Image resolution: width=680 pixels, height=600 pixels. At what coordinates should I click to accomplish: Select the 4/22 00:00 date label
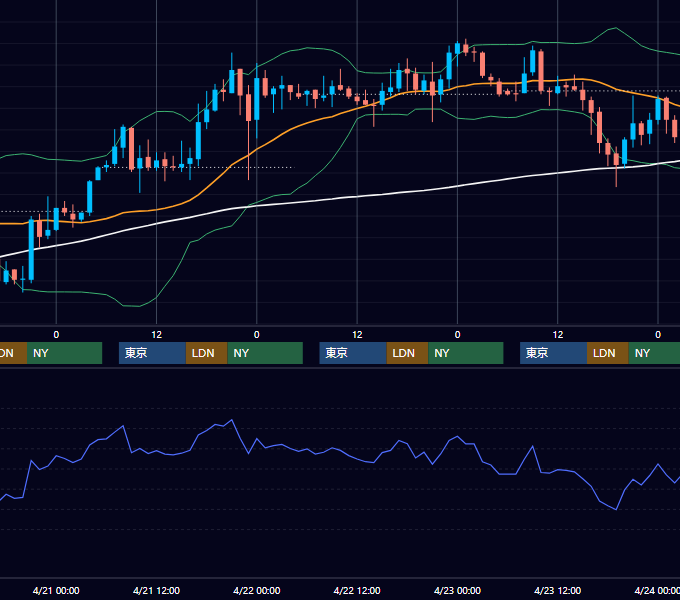[x=256, y=590]
